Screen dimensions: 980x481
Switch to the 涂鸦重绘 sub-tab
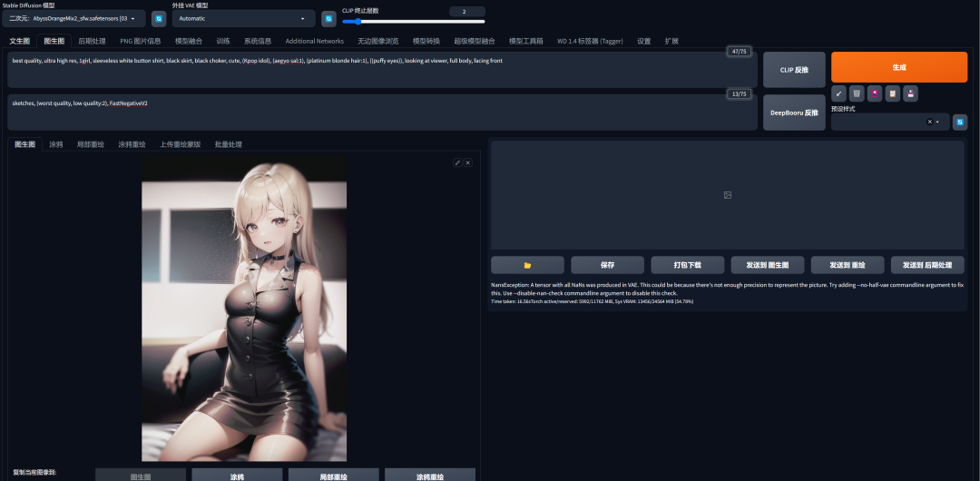point(132,144)
